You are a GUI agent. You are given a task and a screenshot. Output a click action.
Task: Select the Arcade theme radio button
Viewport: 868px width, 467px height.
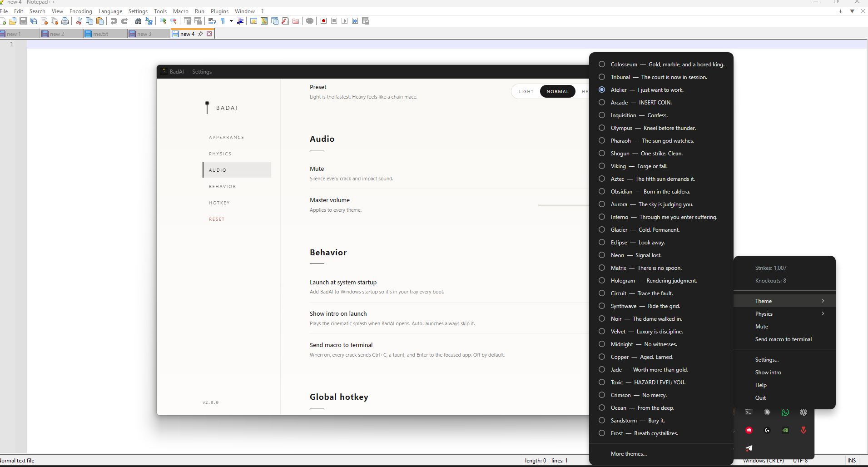(x=602, y=102)
